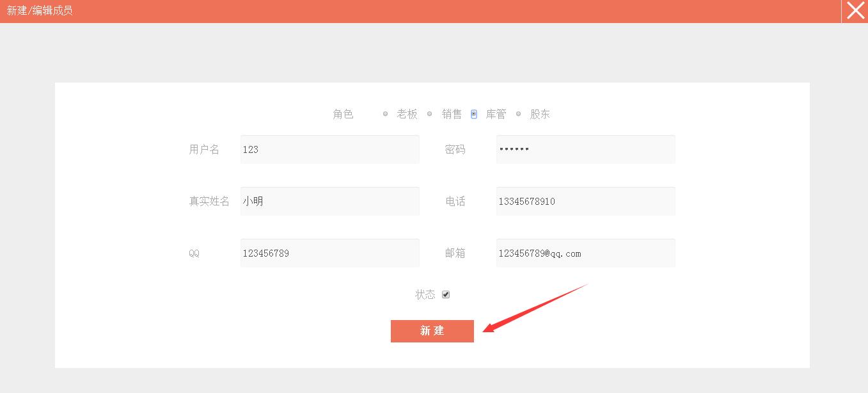Click the 角色 role label
This screenshot has height=393, width=868.
tap(343, 114)
